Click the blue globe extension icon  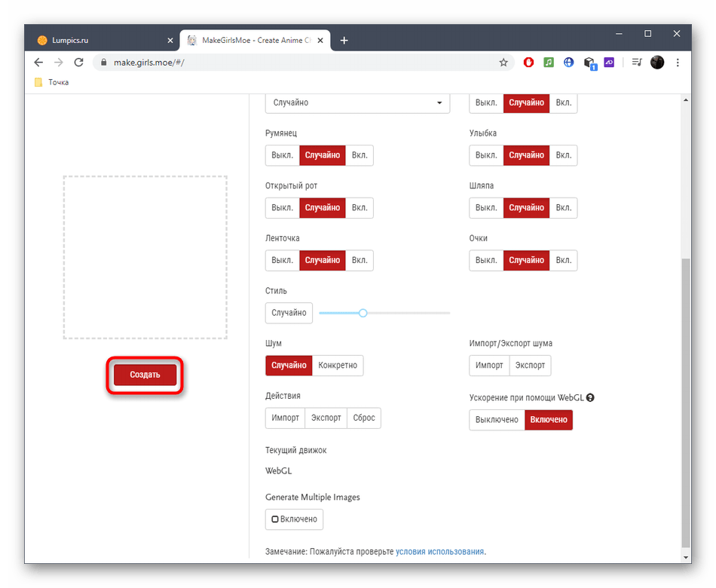tap(569, 63)
